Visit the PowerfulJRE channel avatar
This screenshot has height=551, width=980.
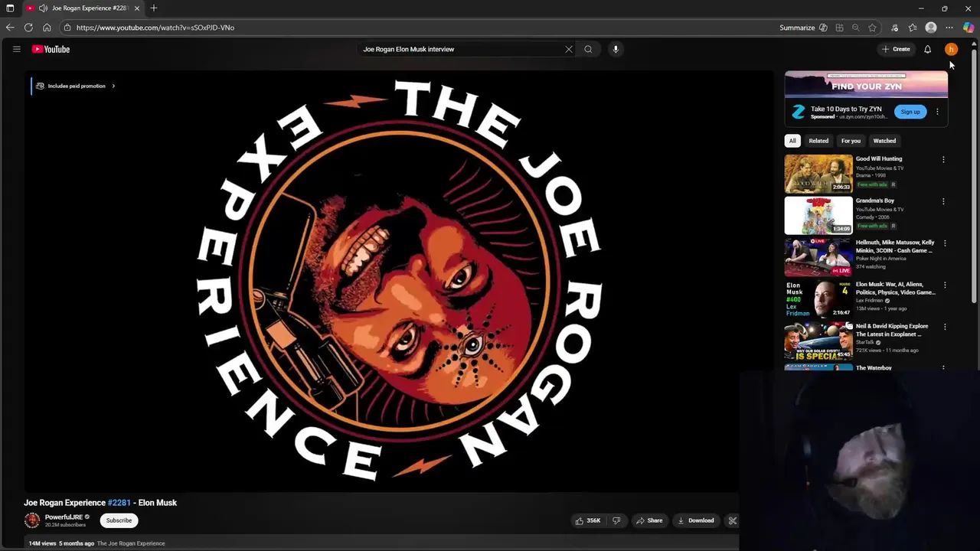point(32,520)
